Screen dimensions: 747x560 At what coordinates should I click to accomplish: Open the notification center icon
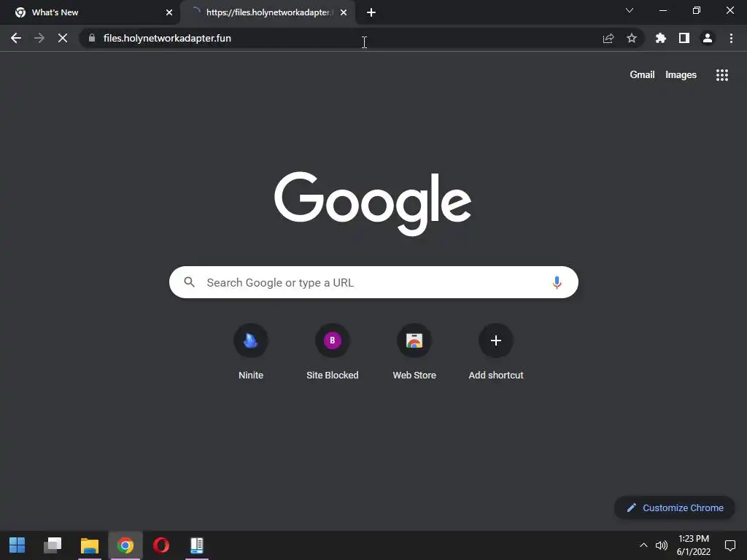729,545
